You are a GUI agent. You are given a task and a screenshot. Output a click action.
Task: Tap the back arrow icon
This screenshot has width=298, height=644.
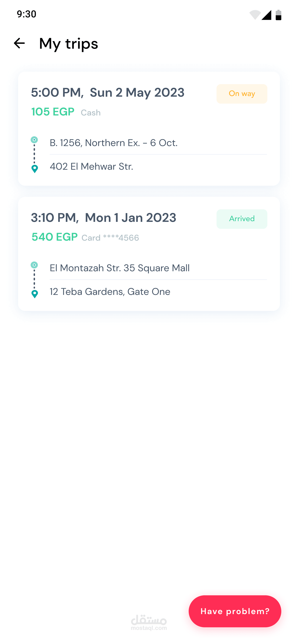19,43
